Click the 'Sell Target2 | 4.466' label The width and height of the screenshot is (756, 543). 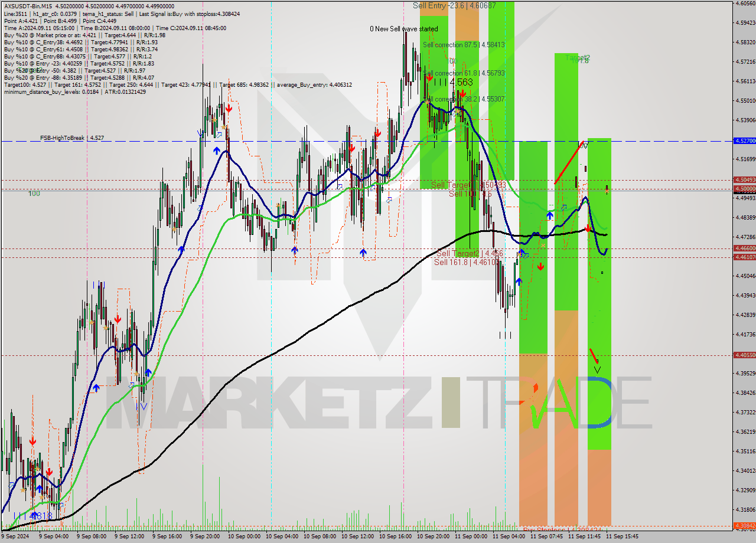click(470, 253)
